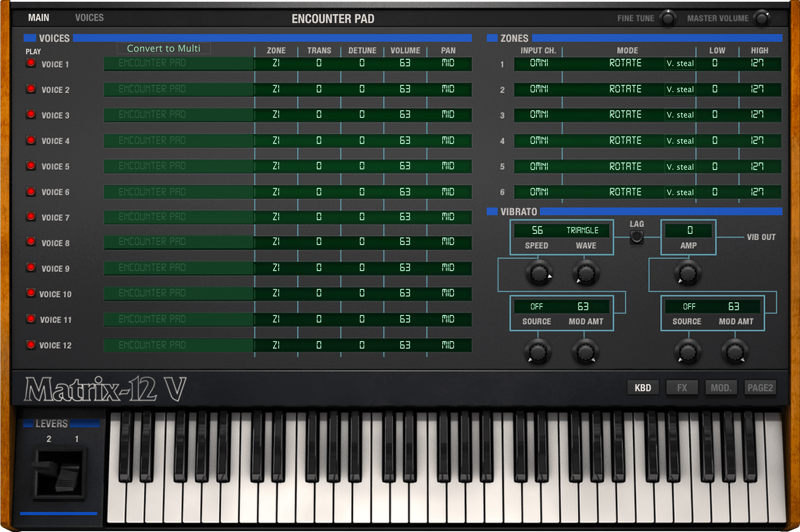
Task: Click the vibrato Wave knob
Action: pyautogui.click(x=586, y=273)
